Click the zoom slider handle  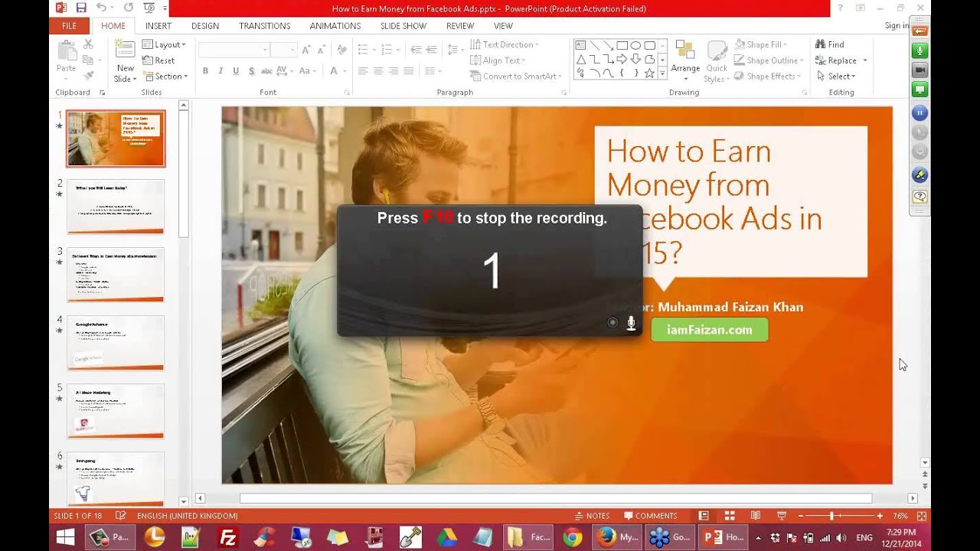[x=831, y=516]
